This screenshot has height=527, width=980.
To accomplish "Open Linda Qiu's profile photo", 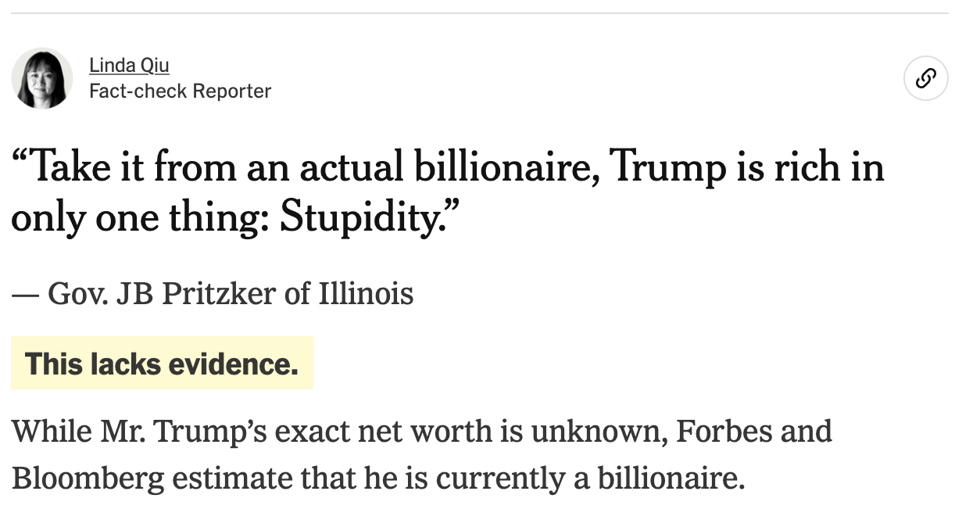I will [42, 78].
